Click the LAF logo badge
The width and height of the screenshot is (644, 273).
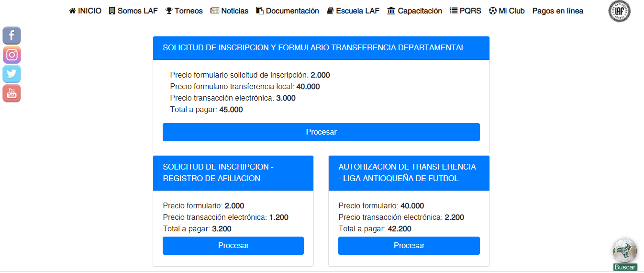[619, 11]
